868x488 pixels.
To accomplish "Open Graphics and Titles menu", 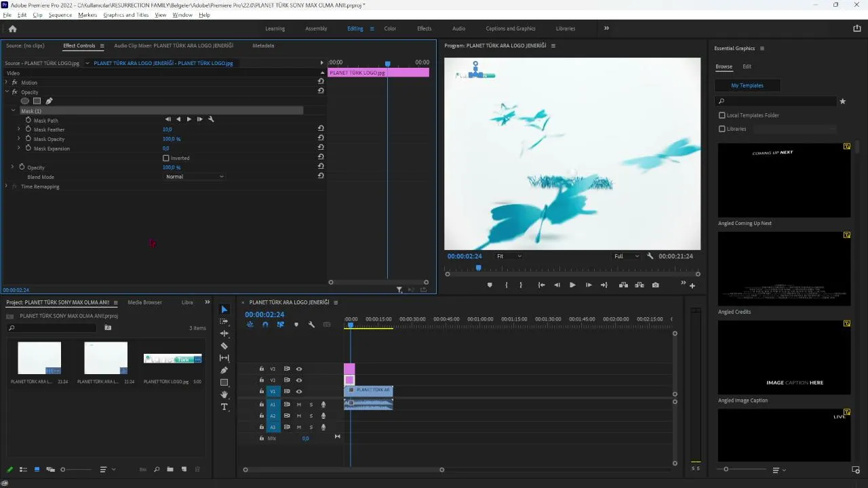I will coord(126,15).
